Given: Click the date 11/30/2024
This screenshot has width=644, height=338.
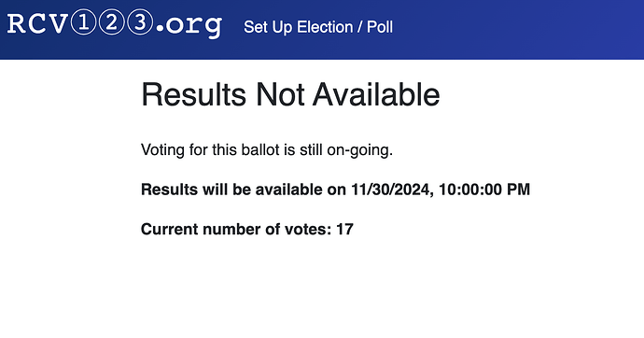Looking at the screenshot, I should [x=390, y=190].
